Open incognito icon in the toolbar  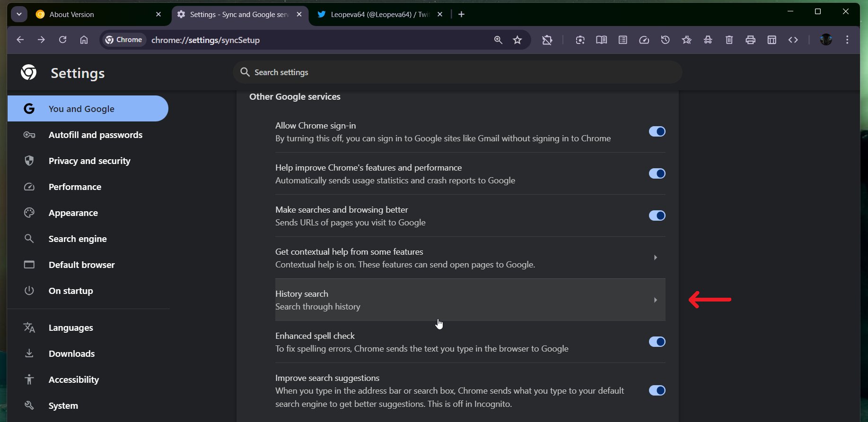(708, 40)
